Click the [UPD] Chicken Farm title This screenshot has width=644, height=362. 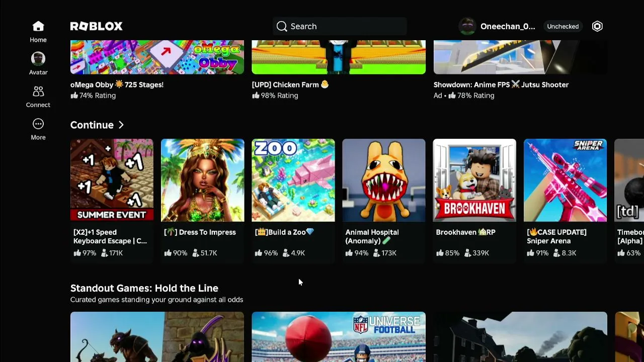290,84
